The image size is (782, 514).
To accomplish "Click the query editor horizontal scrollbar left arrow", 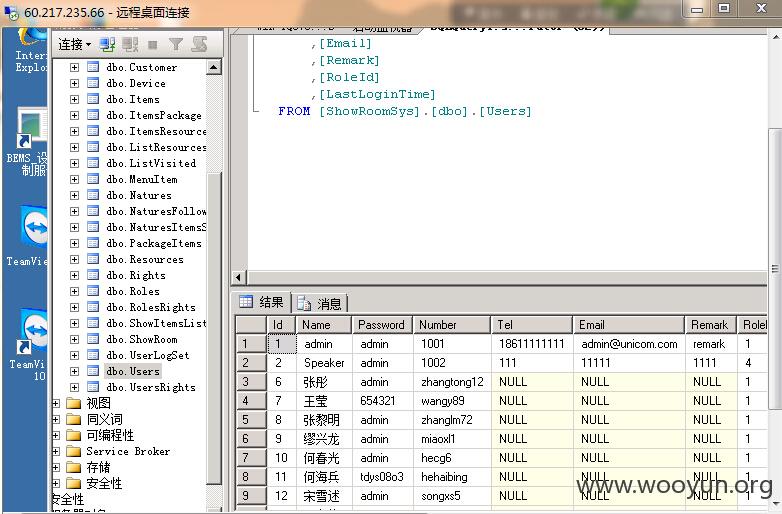I will tap(238, 277).
